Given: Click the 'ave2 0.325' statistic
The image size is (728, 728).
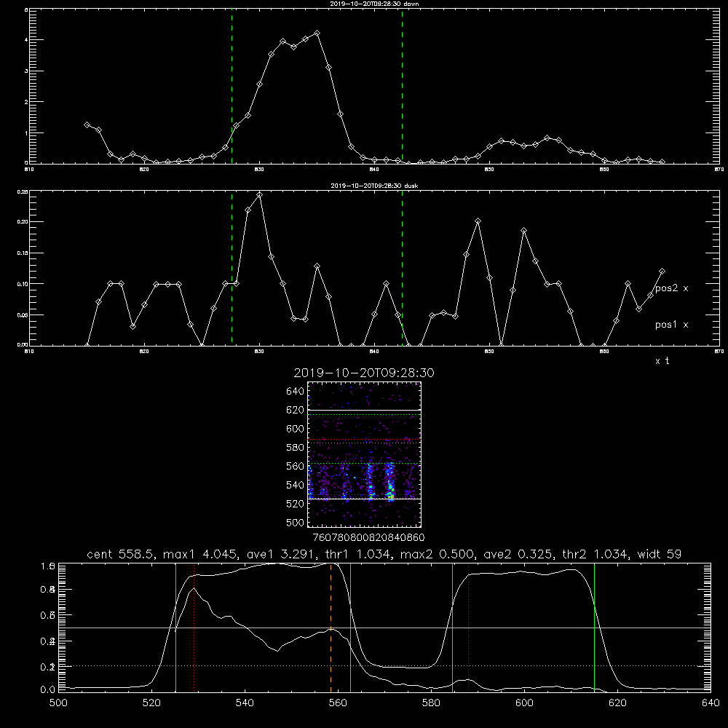Looking at the screenshot, I should [x=518, y=554].
